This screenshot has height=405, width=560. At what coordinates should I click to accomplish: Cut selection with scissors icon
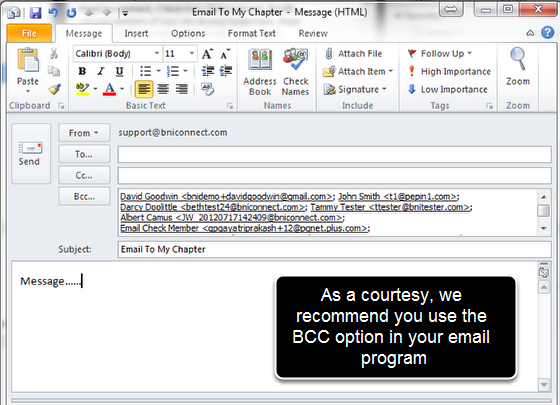(54, 54)
